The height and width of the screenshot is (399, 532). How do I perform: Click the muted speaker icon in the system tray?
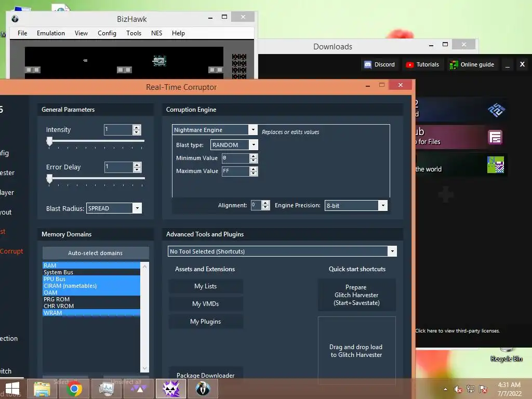click(458, 389)
